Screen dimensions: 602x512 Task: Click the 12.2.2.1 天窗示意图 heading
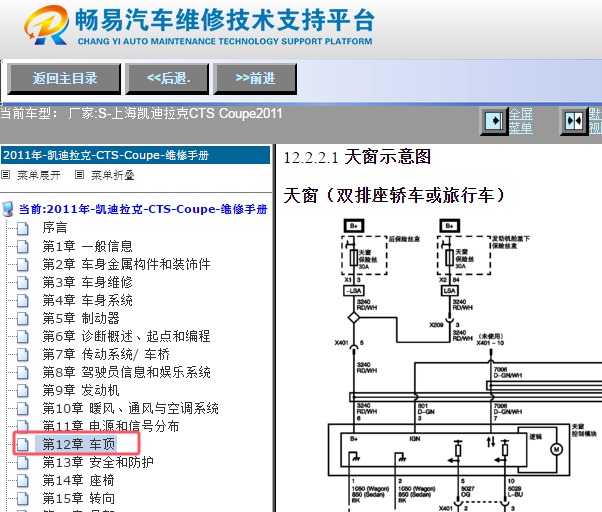click(x=357, y=157)
